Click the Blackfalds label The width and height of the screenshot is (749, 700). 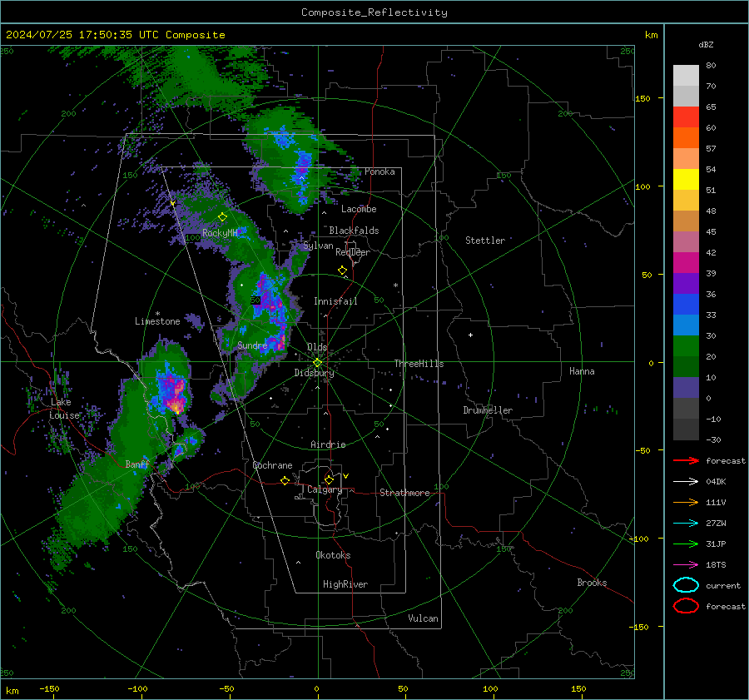[x=354, y=231]
